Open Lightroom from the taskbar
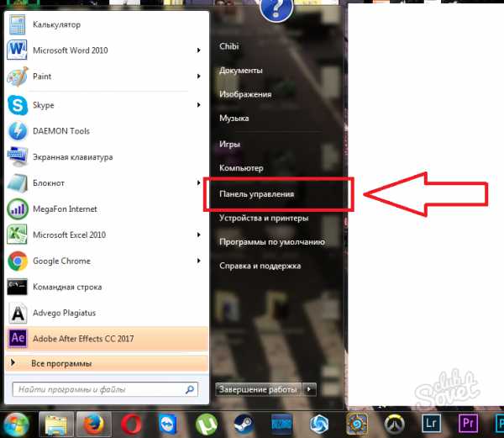Viewport: 504px width, 438px height. coord(431,424)
